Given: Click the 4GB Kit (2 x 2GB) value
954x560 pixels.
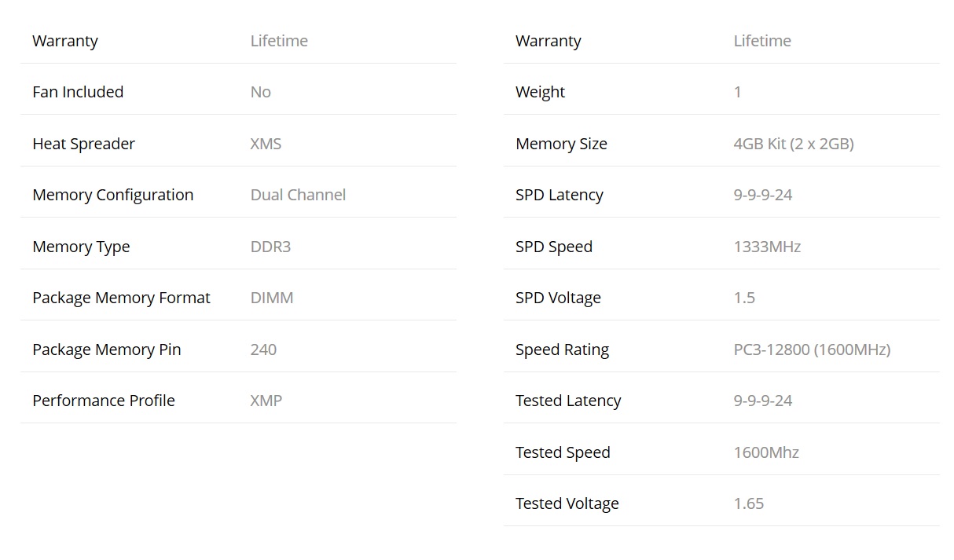Looking at the screenshot, I should point(794,144).
